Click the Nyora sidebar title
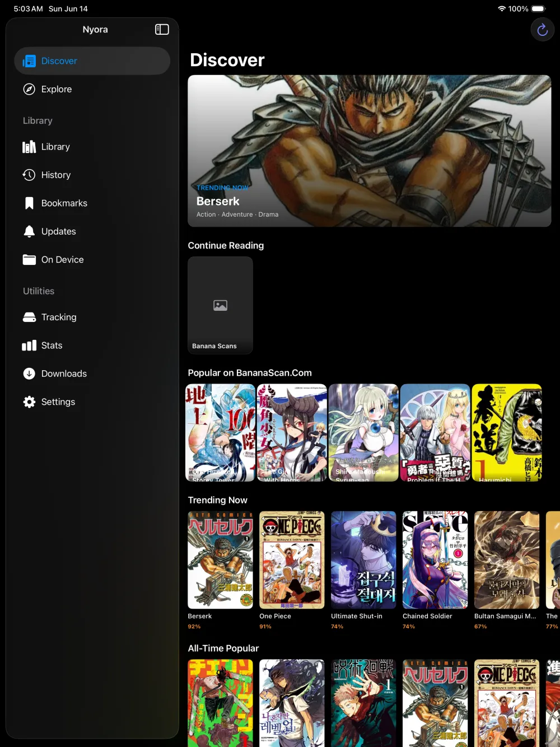 (x=95, y=30)
